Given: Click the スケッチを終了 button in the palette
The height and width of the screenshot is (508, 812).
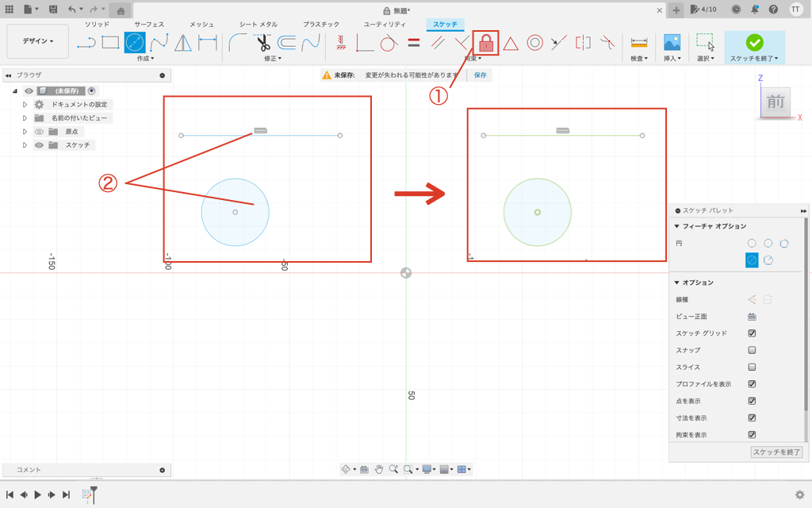Looking at the screenshot, I should (x=777, y=452).
